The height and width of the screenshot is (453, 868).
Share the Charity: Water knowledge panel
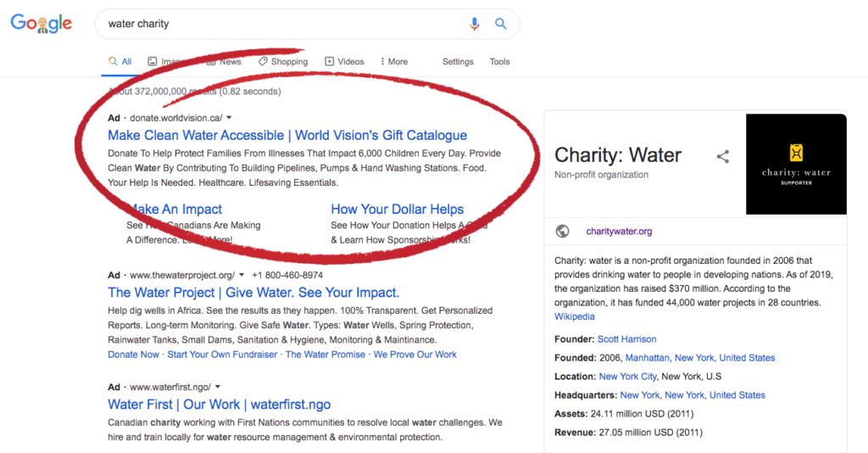[x=722, y=156]
